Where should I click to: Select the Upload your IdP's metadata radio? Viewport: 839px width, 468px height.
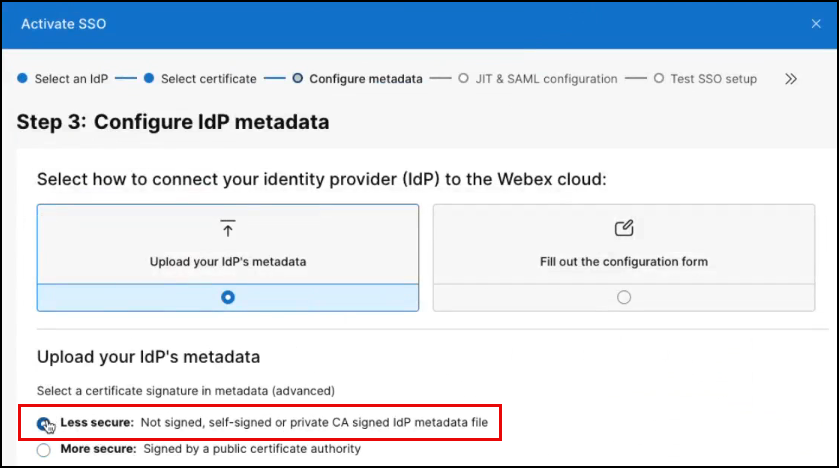click(x=228, y=297)
